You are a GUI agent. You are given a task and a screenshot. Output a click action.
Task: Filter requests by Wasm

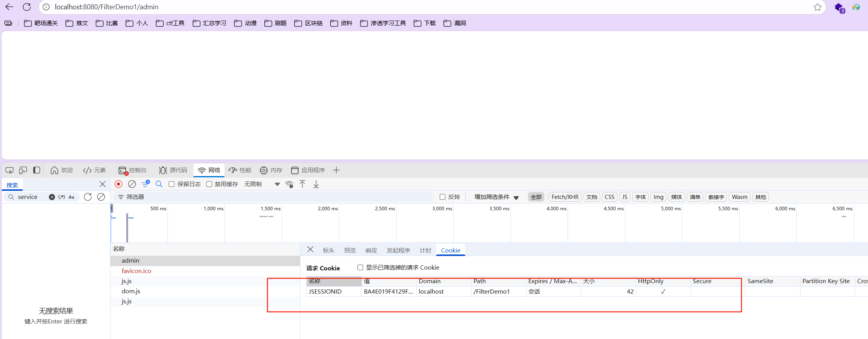740,197
